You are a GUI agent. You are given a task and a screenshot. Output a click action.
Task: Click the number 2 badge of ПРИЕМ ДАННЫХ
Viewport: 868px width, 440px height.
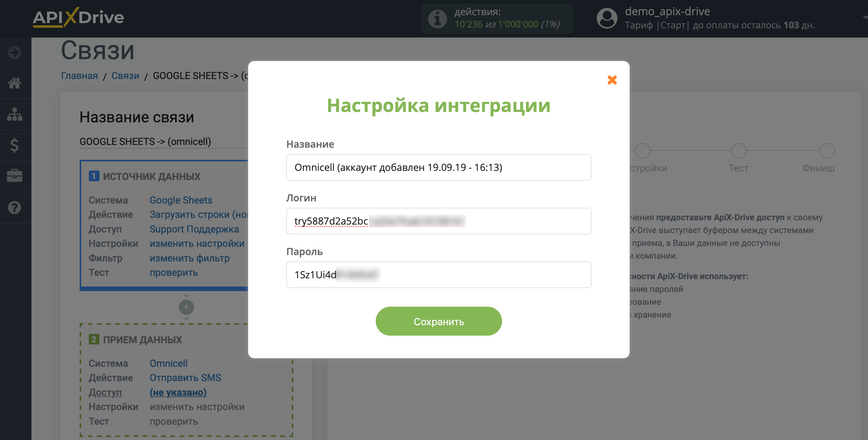coord(94,339)
